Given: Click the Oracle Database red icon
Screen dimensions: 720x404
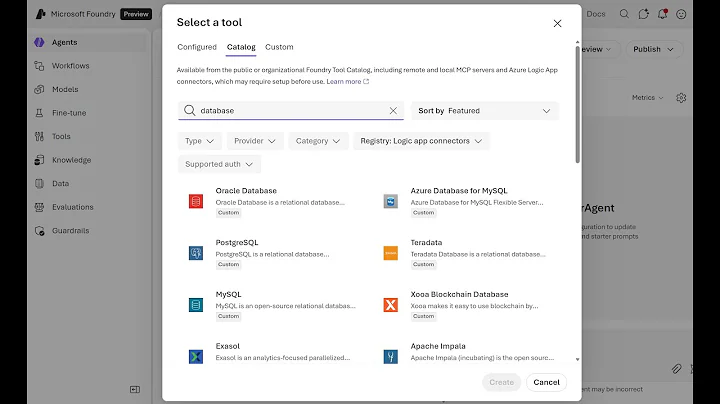Looking at the screenshot, I should 196,201.
